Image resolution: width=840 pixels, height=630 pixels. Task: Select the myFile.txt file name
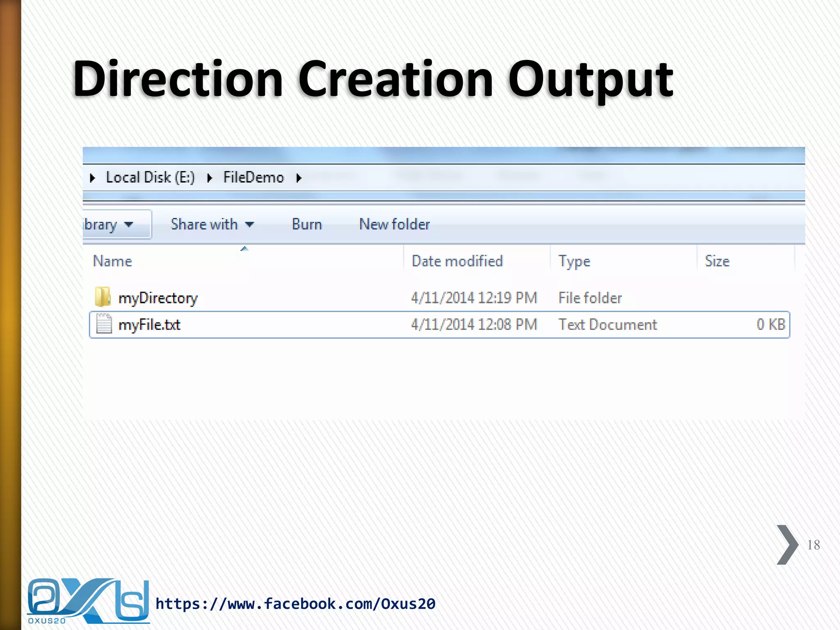[149, 325]
